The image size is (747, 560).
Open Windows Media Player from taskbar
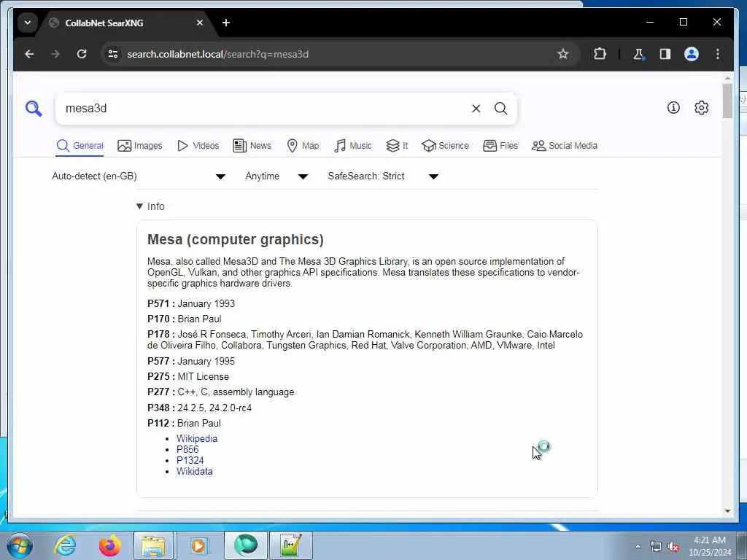[198, 545]
